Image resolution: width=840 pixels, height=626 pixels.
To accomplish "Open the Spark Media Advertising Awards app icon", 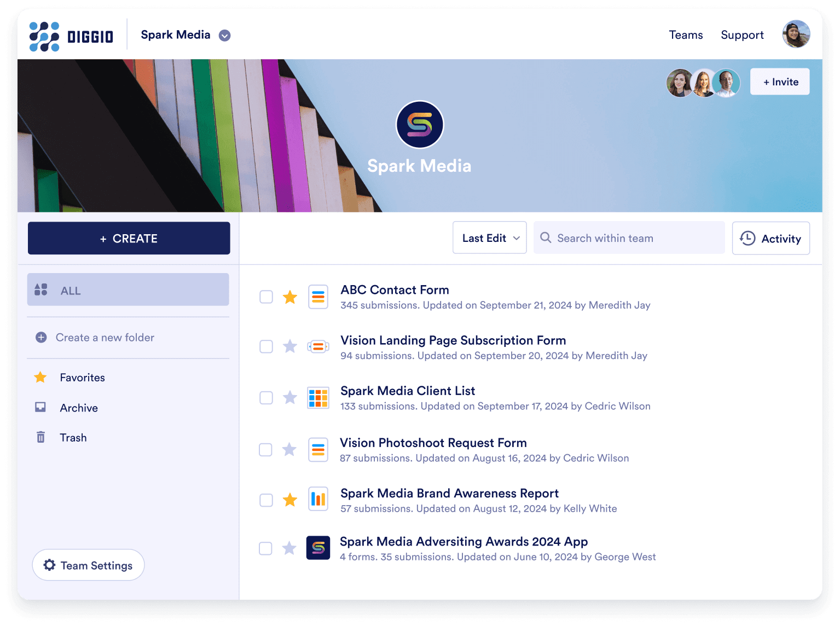I will 318,548.
